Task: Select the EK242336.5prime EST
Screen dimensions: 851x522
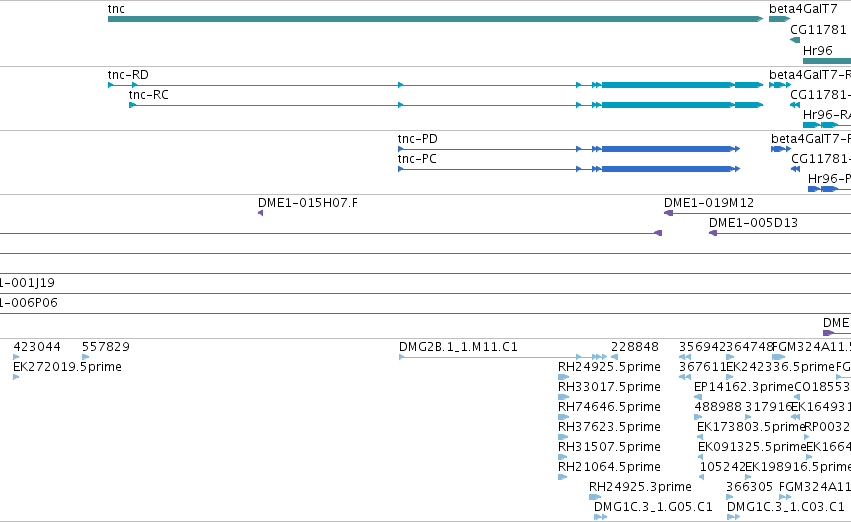Action: 730,377
